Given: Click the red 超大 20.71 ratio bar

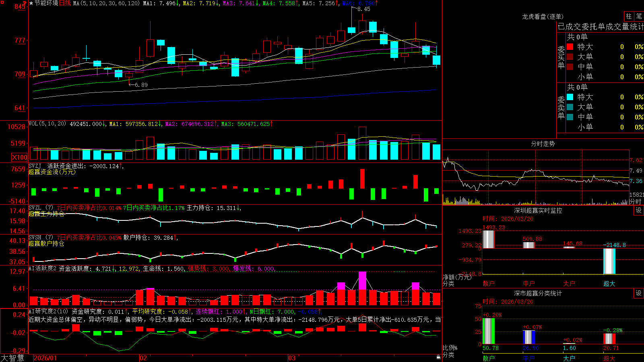Looking at the screenshot, I should (609, 339).
